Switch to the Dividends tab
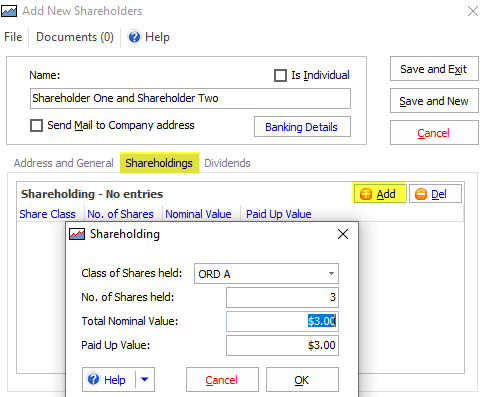 point(227,163)
